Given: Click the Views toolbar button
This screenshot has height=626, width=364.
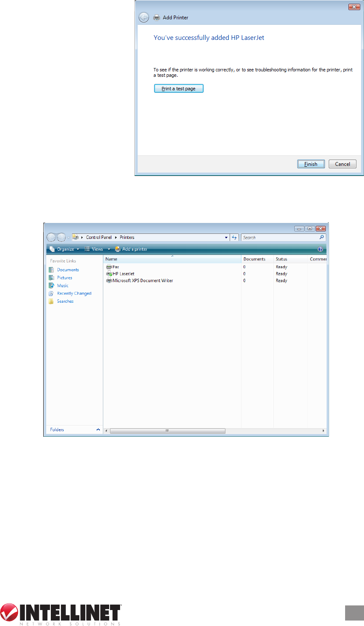Looking at the screenshot, I should pos(94,249).
